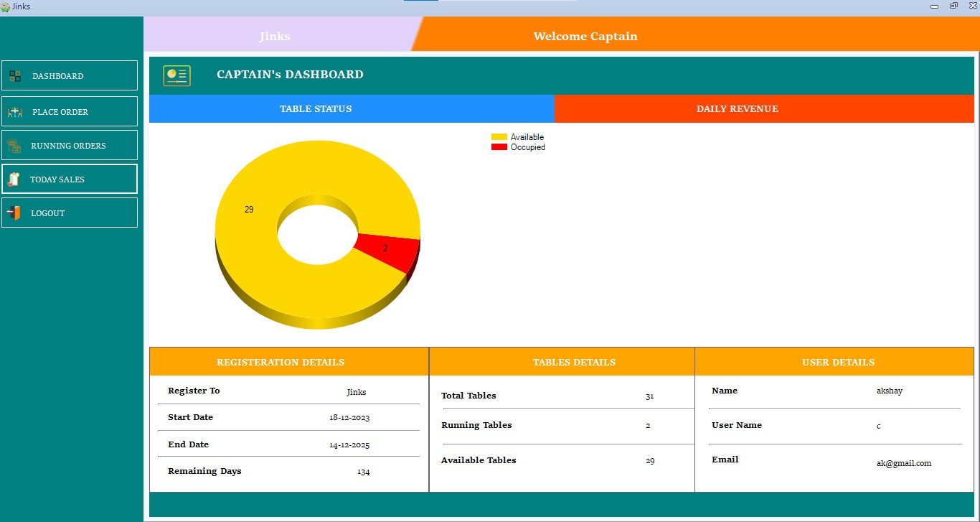Click the Dashboard sidebar icon
The image size is (980, 522).
click(15, 76)
